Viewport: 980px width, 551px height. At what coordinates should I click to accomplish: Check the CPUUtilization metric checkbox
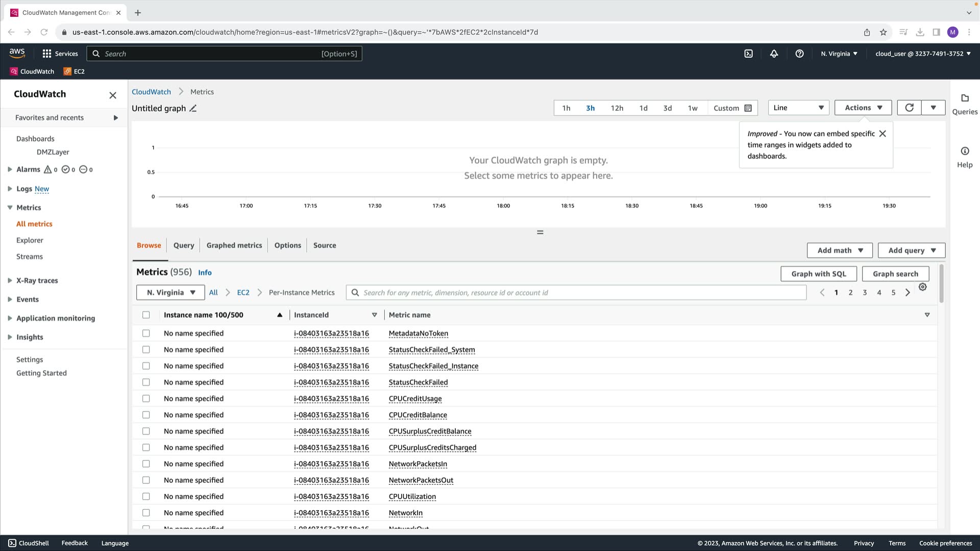click(146, 496)
